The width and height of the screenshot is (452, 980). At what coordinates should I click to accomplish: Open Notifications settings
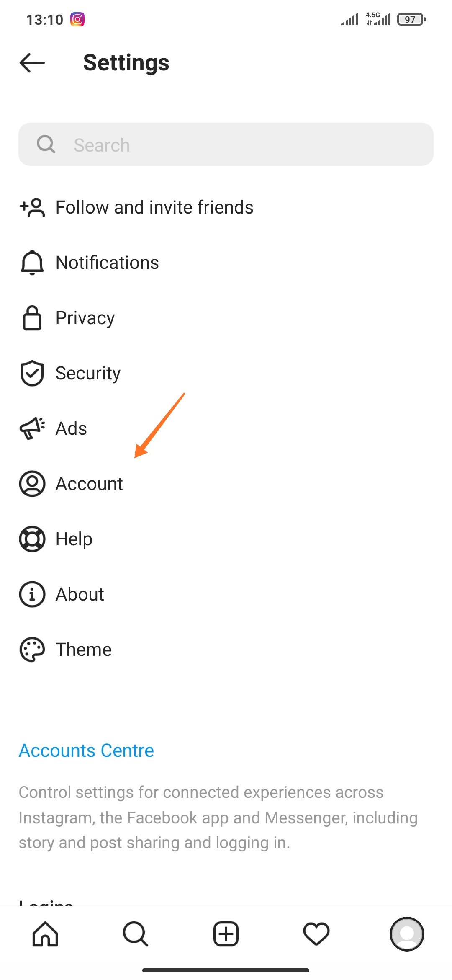107,263
